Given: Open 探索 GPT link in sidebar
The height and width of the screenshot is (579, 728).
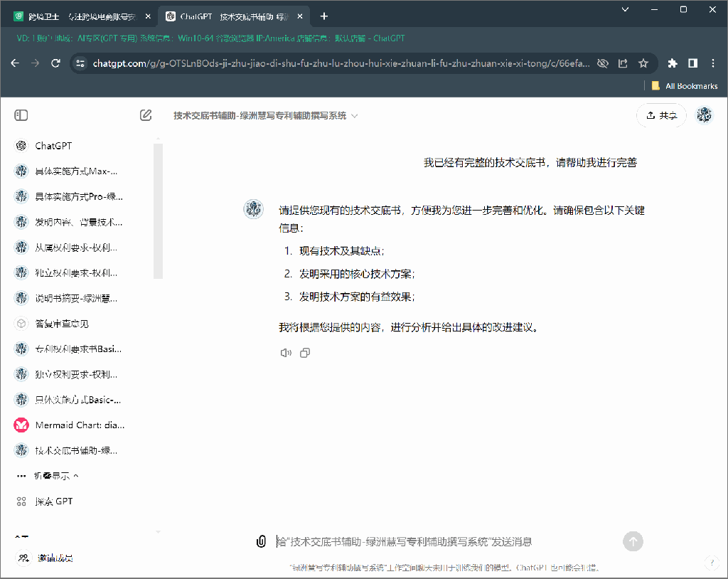Looking at the screenshot, I should pyautogui.click(x=54, y=501).
